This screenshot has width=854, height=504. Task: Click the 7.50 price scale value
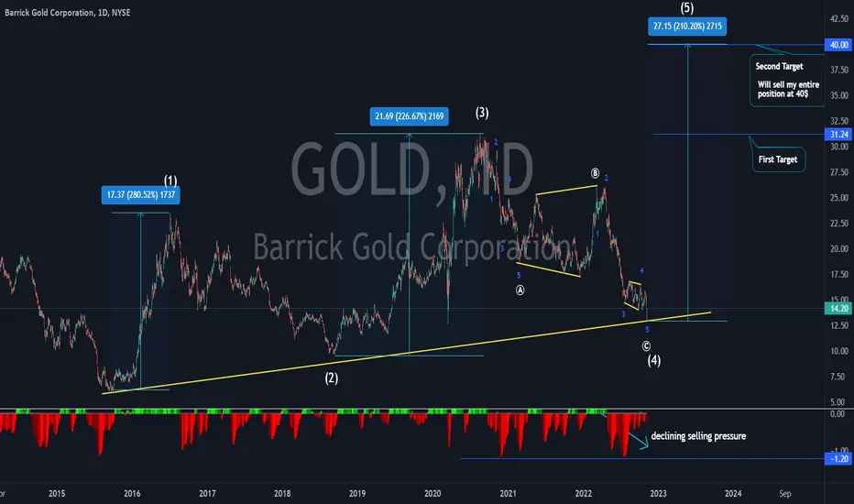[x=838, y=377]
